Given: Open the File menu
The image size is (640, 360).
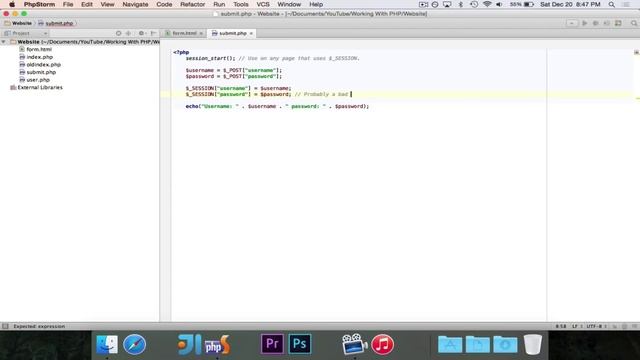Looking at the screenshot, I should 68,4.
